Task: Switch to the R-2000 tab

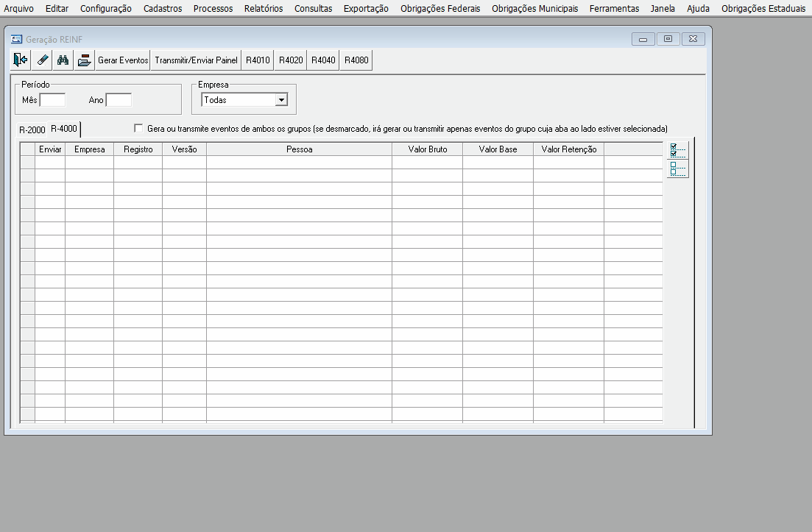Action: (x=32, y=130)
